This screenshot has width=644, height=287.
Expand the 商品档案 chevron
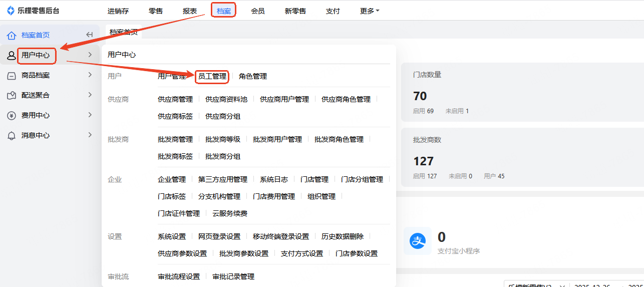pos(90,75)
